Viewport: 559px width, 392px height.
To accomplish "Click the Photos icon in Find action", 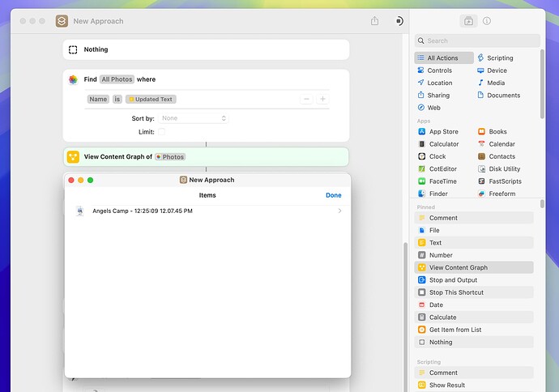I will (x=73, y=79).
